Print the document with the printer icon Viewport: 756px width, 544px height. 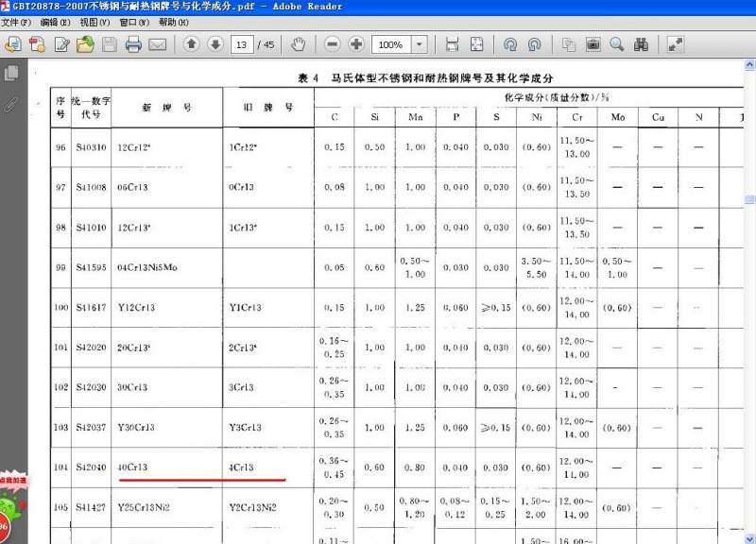[x=133, y=44]
